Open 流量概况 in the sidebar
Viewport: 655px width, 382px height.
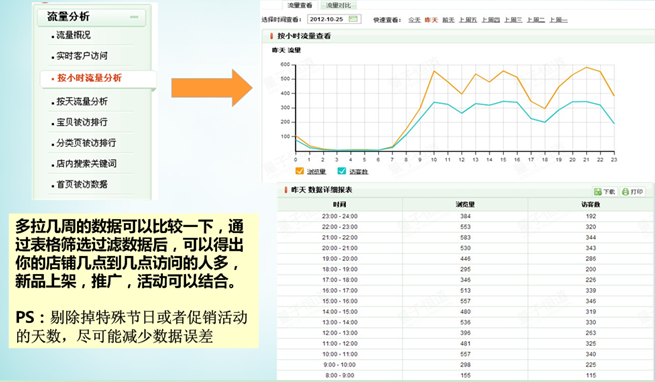[74, 36]
